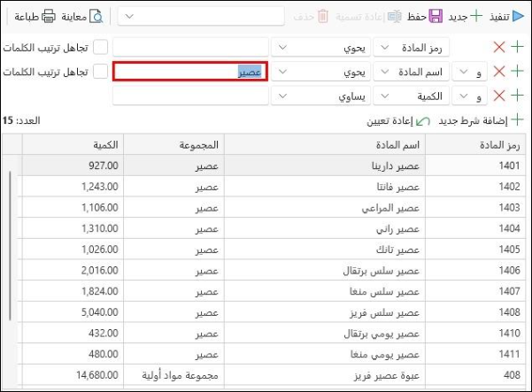This screenshot has width=532, height=392.
Task: Remove the رمز المادة condition row
Action: (499, 47)
